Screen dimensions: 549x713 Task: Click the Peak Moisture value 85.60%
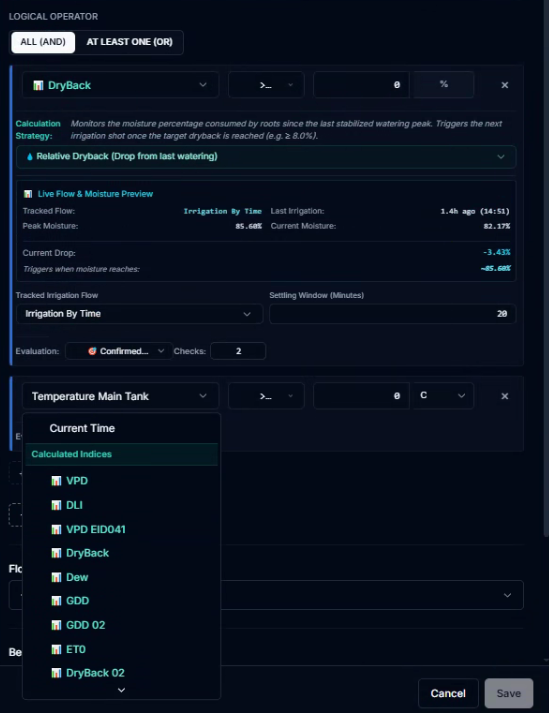click(x=248, y=226)
